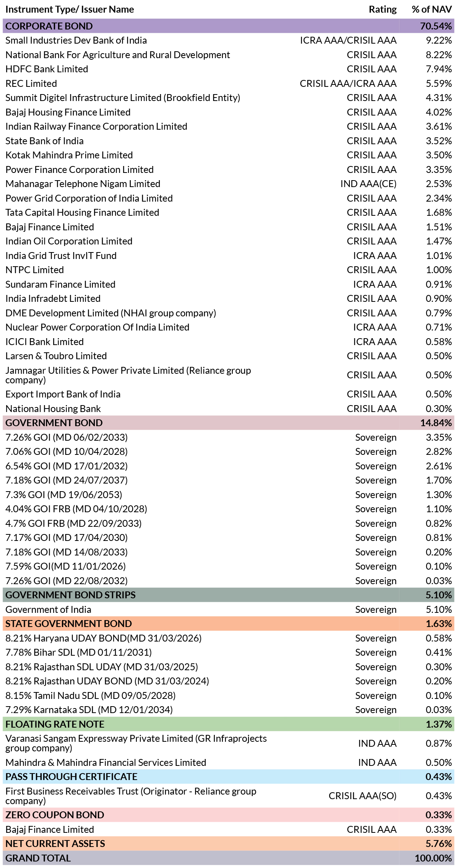456x868 pixels.
Task: Select Mahanagar Telephone Nigam Limited row
Action: [228, 184]
